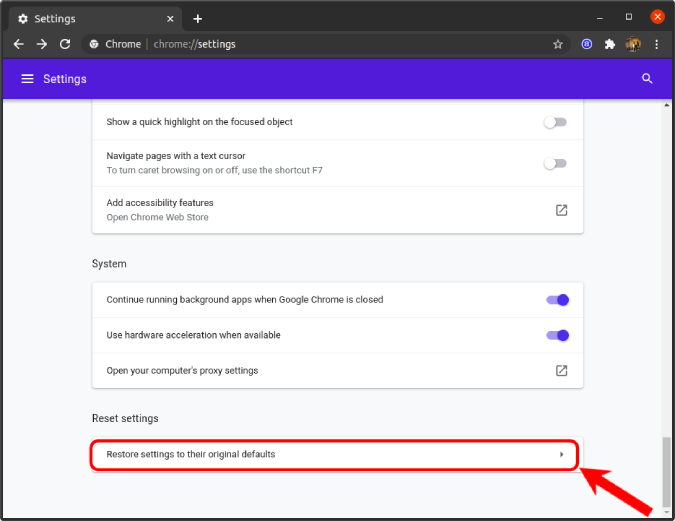Go forward using the browser forward arrow
Image resolution: width=675 pixels, height=521 pixels.
42,44
